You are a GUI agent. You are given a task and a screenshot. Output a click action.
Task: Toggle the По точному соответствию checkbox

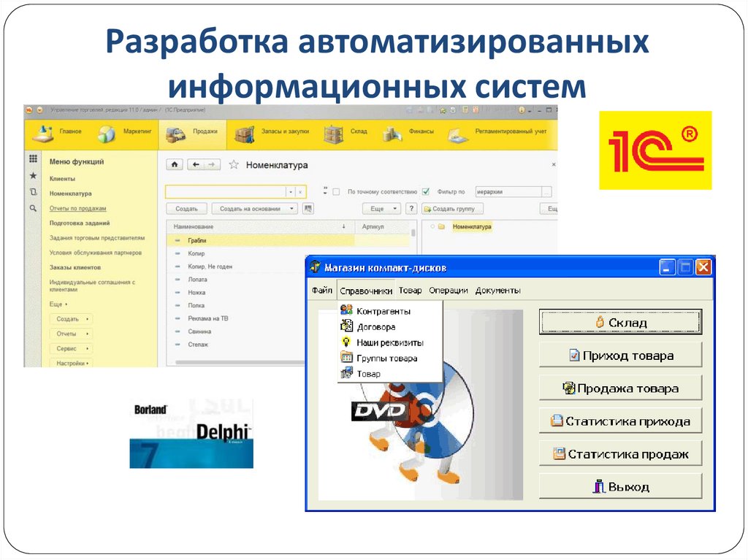point(336,192)
